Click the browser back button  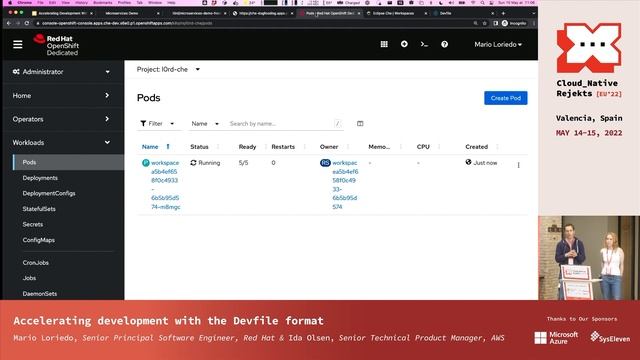[9, 23]
